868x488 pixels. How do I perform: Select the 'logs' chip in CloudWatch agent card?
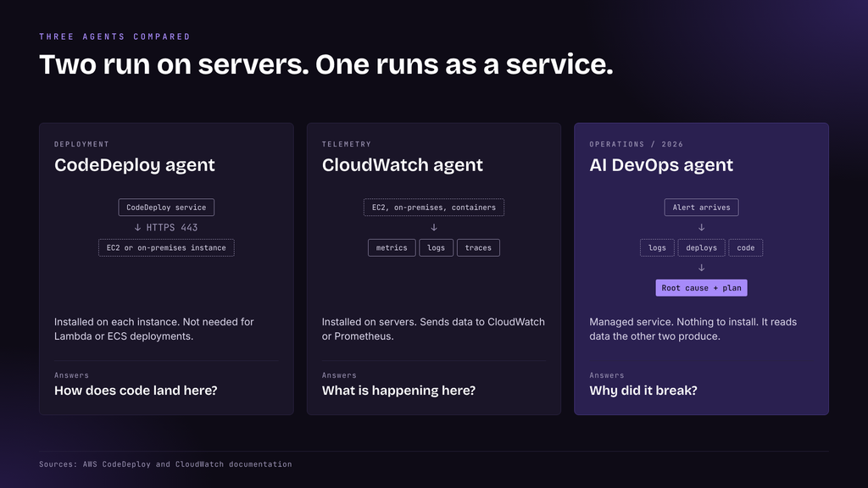coord(437,248)
